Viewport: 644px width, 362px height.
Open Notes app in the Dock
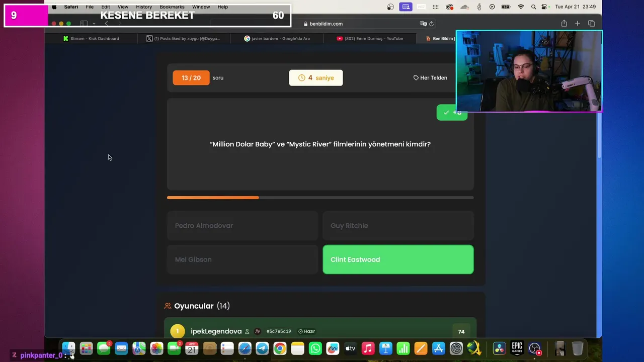click(297, 348)
